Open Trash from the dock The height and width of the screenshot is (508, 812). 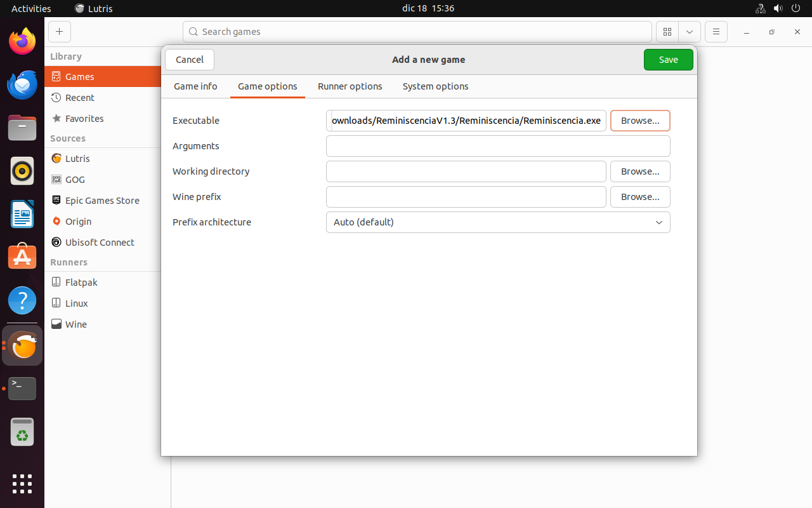pos(22,432)
